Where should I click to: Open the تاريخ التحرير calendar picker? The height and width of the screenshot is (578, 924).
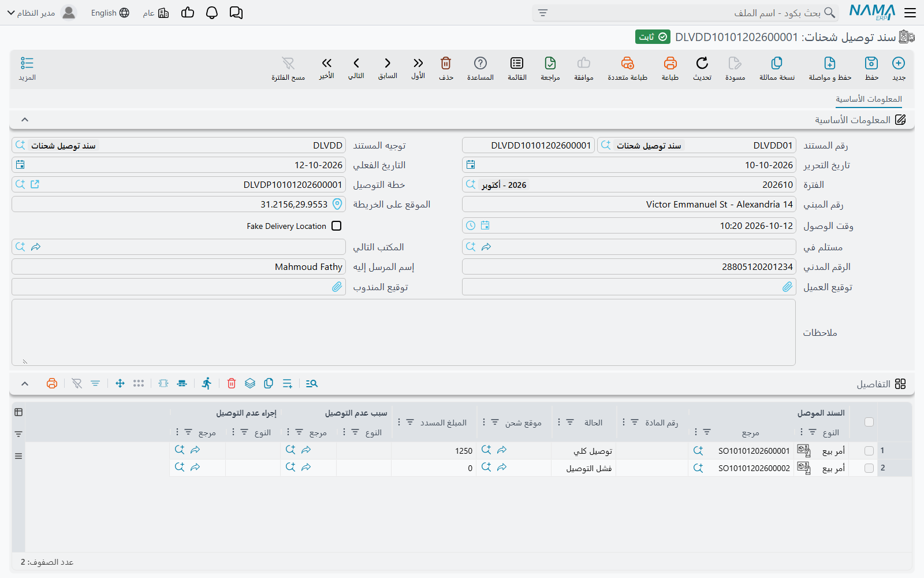click(x=471, y=165)
